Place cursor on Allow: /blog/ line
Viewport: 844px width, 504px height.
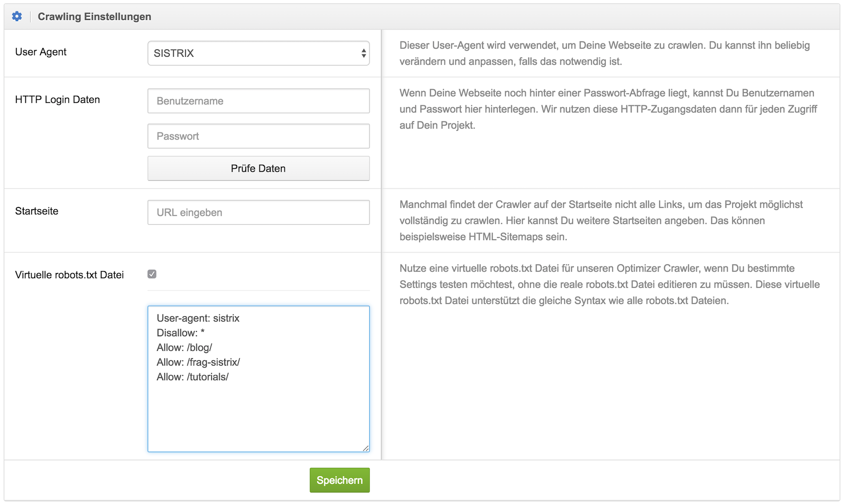[184, 348]
